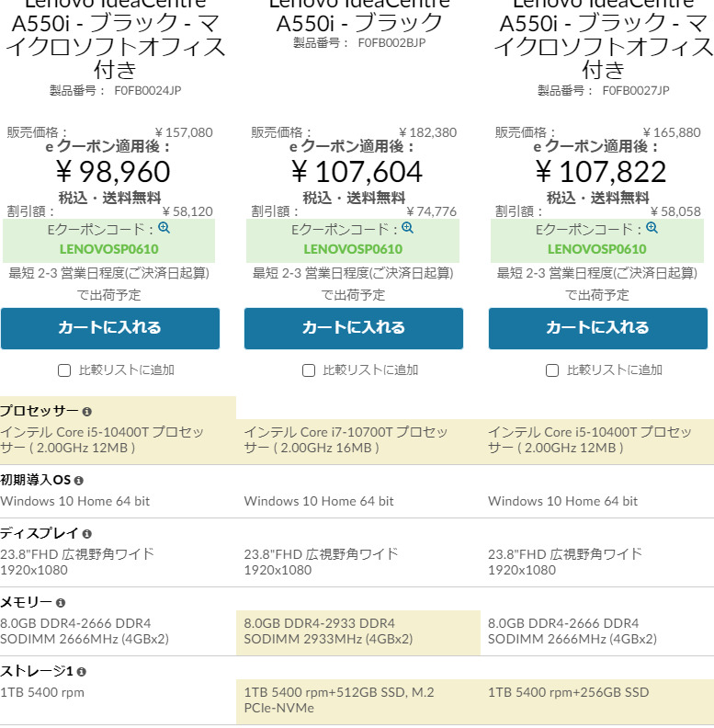Image resolution: width=714 pixels, height=728 pixels.
Task: Open coupon details magnifier for the ¥107,604 model
Action: 408,228
